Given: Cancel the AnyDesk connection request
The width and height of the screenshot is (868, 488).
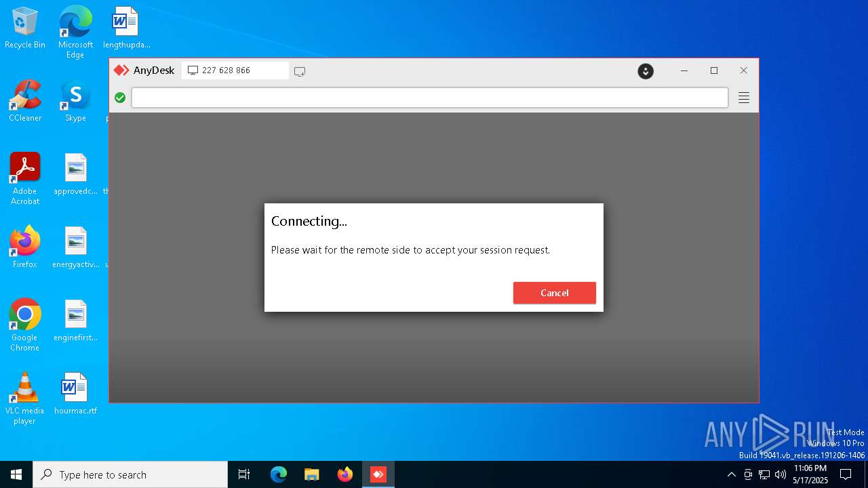Looking at the screenshot, I should coord(554,293).
